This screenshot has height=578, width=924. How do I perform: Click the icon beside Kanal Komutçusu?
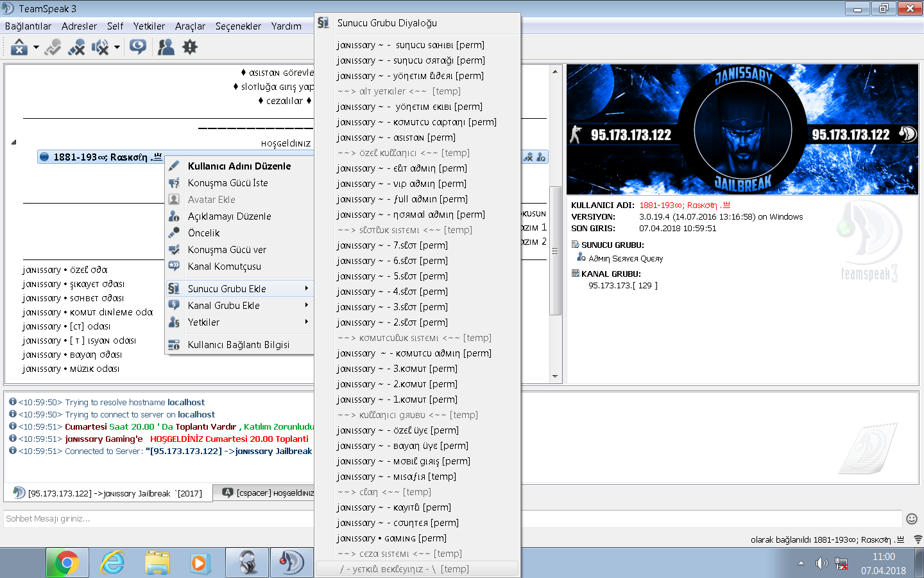click(174, 266)
